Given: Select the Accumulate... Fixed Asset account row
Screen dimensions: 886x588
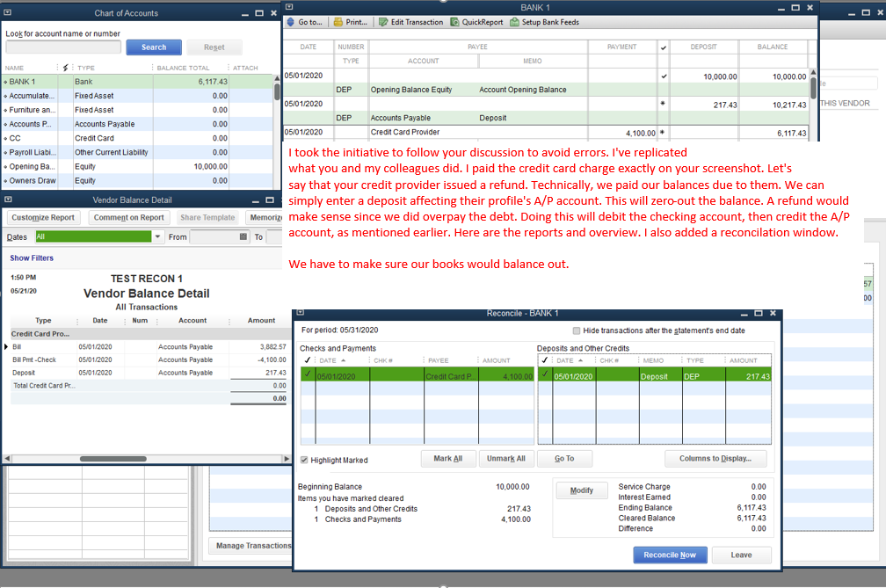Looking at the screenshot, I should [138, 96].
